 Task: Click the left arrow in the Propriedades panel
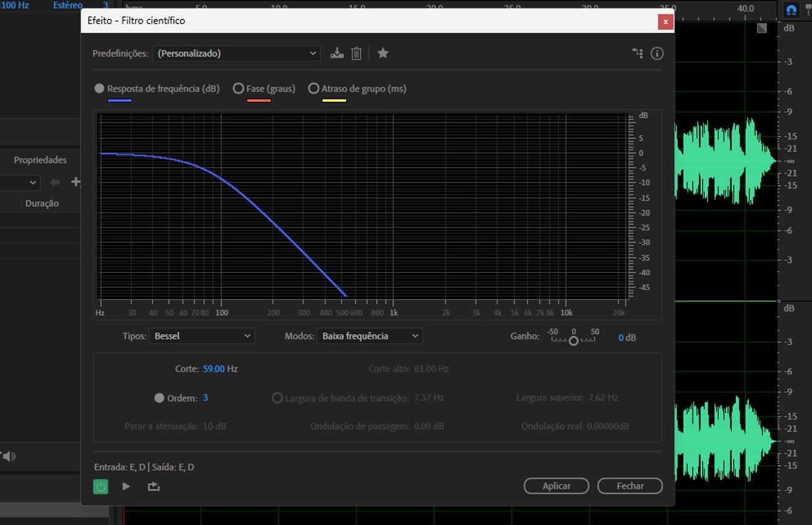55,182
